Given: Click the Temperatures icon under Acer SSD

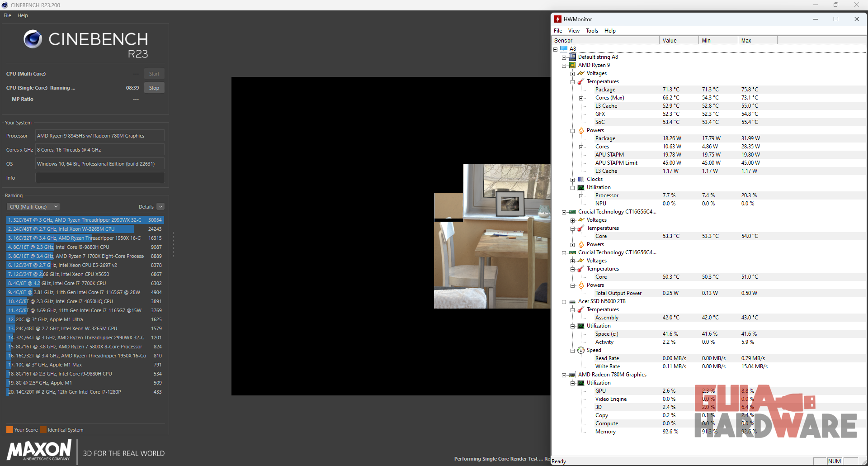Looking at the screenshot, I should pyautogui.click(x=581, y=309).
